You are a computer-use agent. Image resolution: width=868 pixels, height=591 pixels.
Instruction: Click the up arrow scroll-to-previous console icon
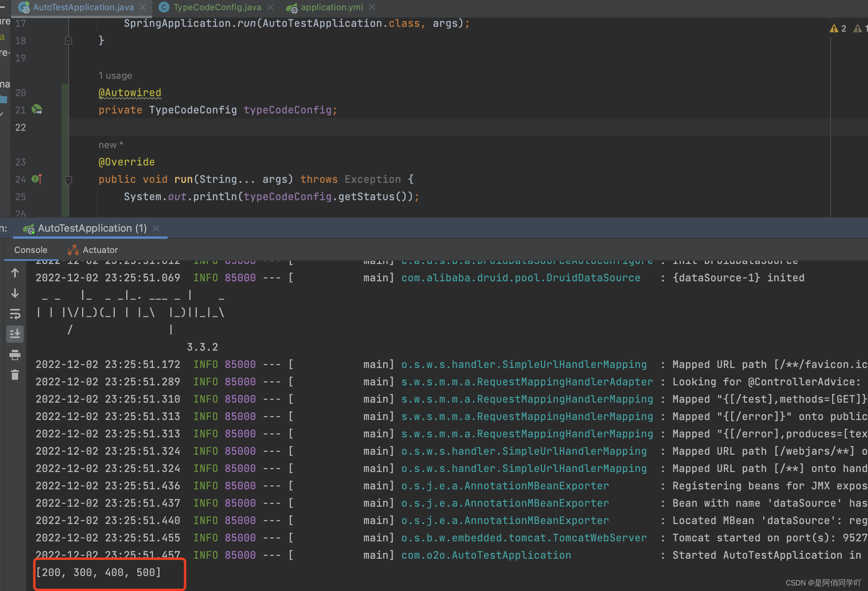pos(15,273)
